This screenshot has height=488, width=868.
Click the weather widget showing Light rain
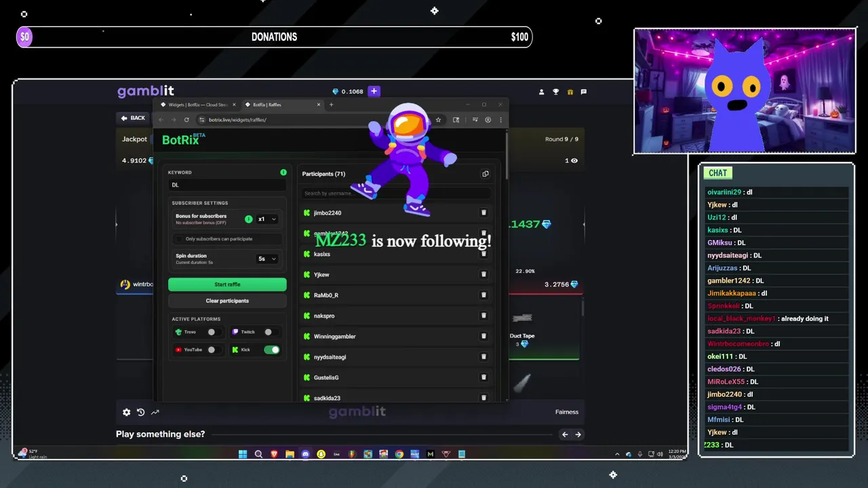click(x=33, y=453)
